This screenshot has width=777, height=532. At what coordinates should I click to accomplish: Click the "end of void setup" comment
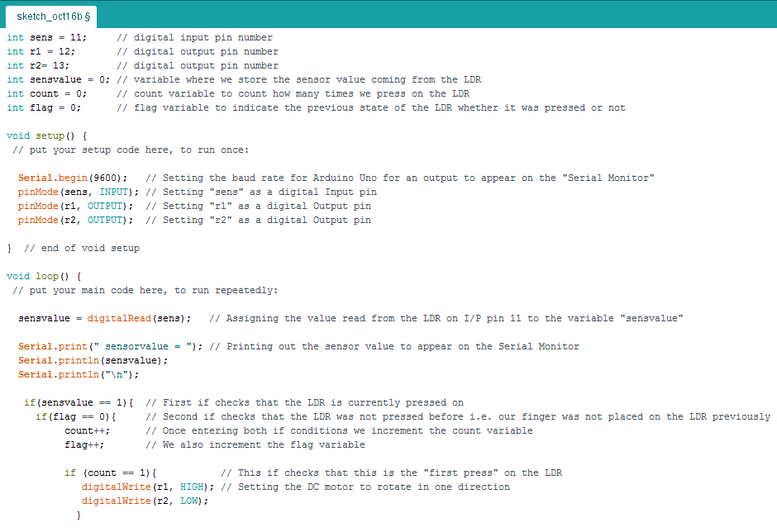click(82, 248)
